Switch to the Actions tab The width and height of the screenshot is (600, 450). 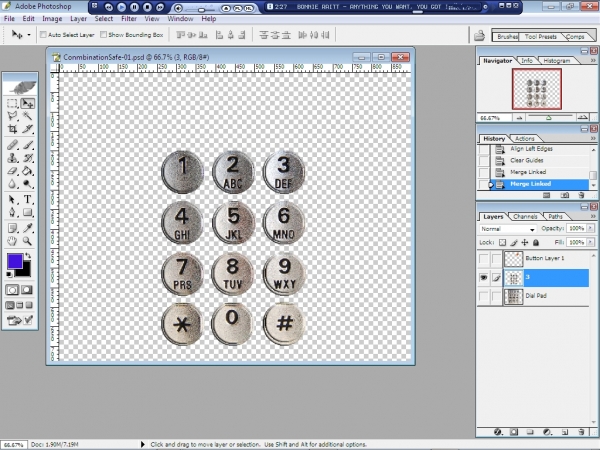click(524, 139)
